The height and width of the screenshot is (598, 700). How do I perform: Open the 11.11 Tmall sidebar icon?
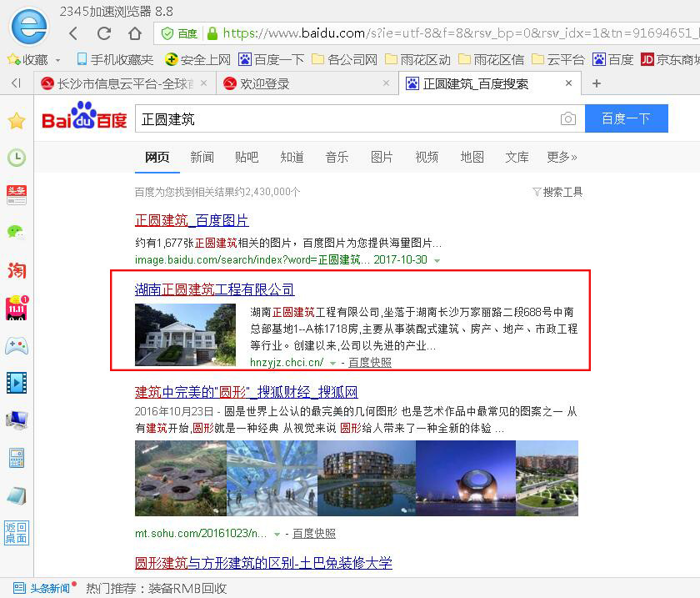click(x=17, y=308)
